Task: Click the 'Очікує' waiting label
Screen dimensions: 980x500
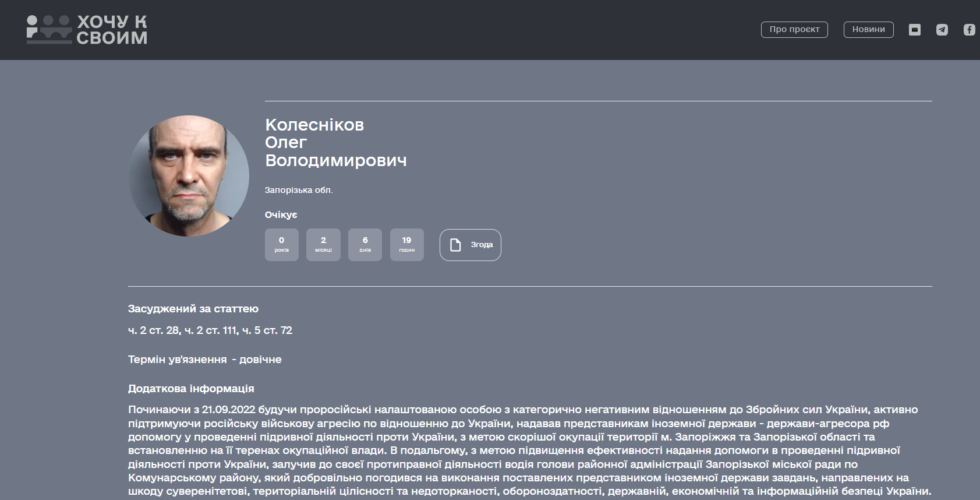Action: click(x=281, y=215)
